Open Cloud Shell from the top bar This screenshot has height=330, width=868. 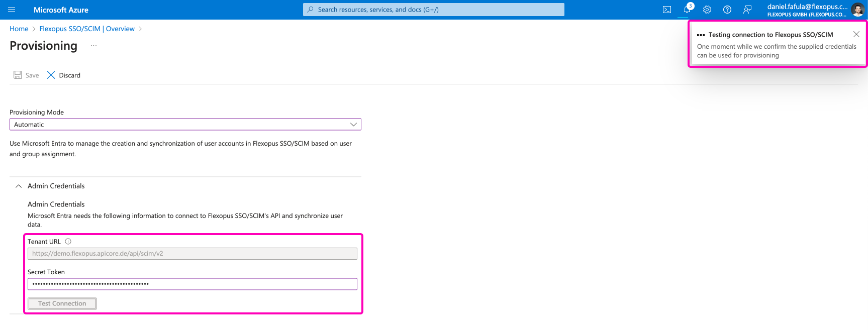tap(667, 10)
